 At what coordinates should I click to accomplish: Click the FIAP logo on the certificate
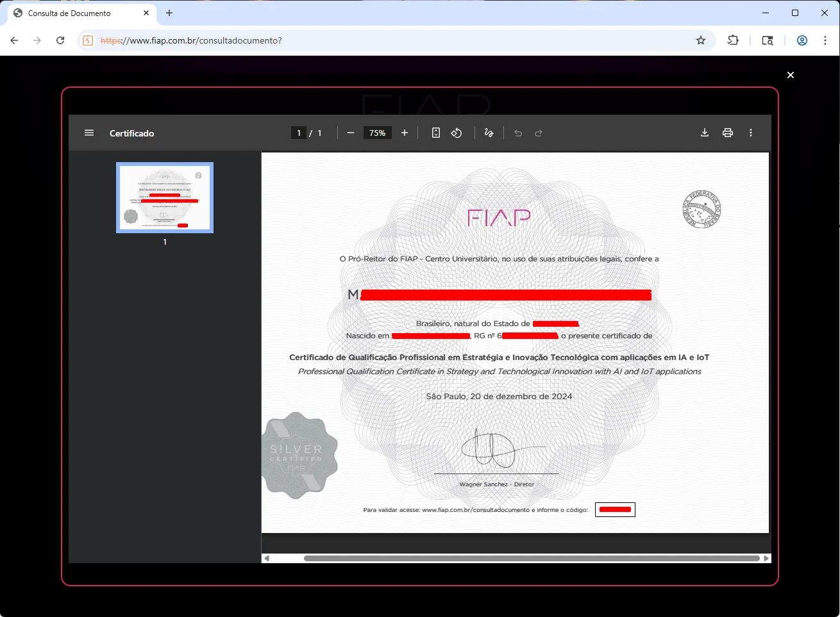500,218
